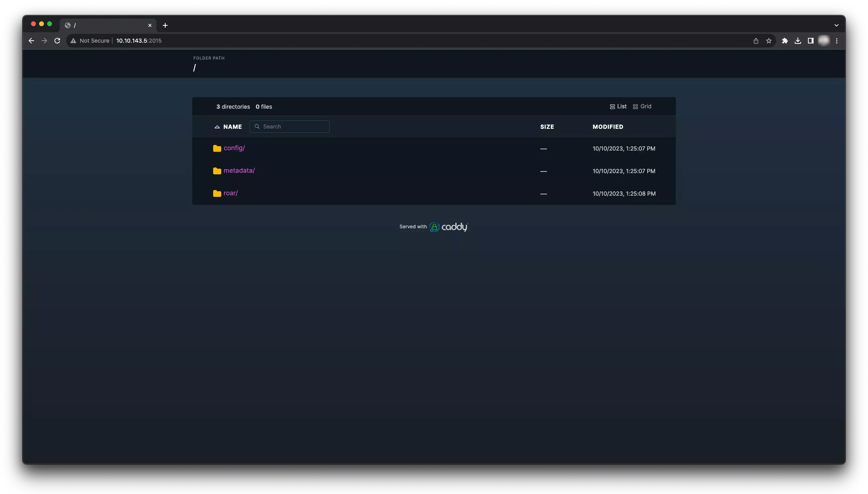This screenshot has width=868, height=494.
Task: Click the config folder icon
Action: (x=217, y=148)
